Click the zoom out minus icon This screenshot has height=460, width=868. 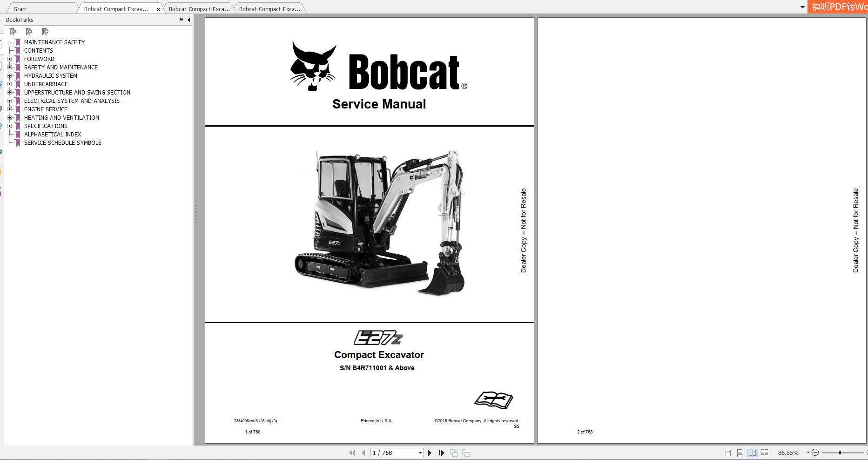(x=816, y=453)
